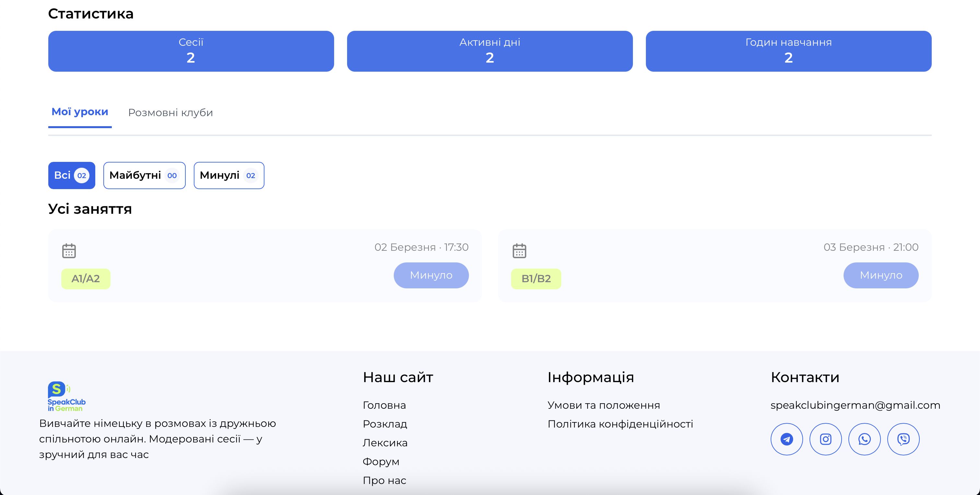
Task: Click the SpeakClub in German logo
Action: click(x=66, y=396)
